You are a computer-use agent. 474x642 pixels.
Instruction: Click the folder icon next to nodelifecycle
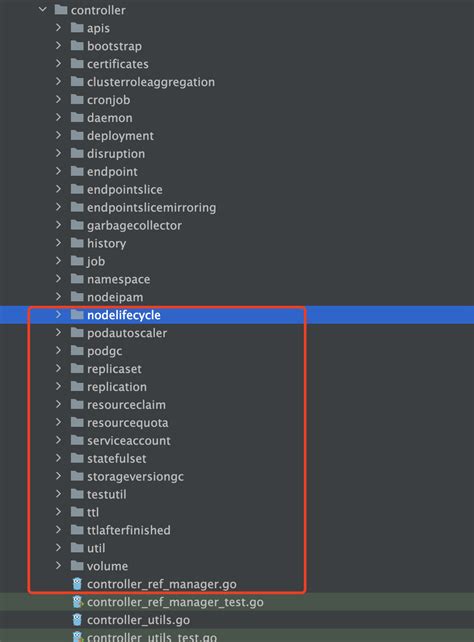click(x=77, y=314)
